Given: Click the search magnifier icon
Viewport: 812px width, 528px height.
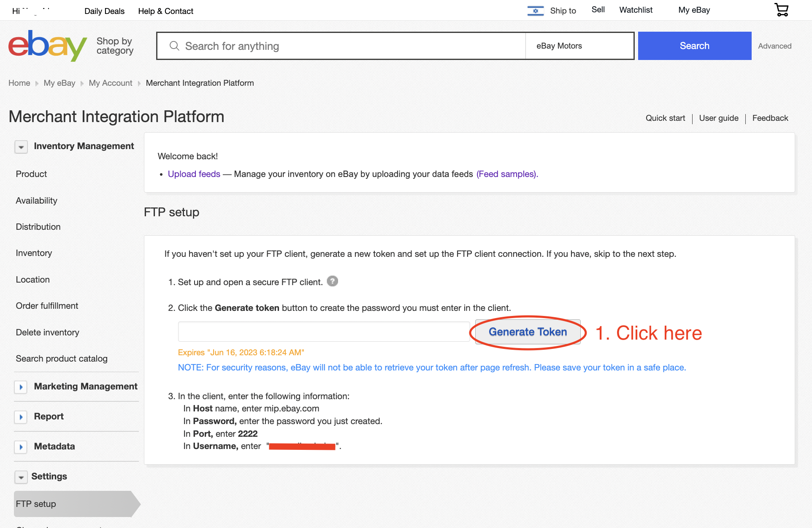Looking at the screenshot, I should click(x=174, y=46).
